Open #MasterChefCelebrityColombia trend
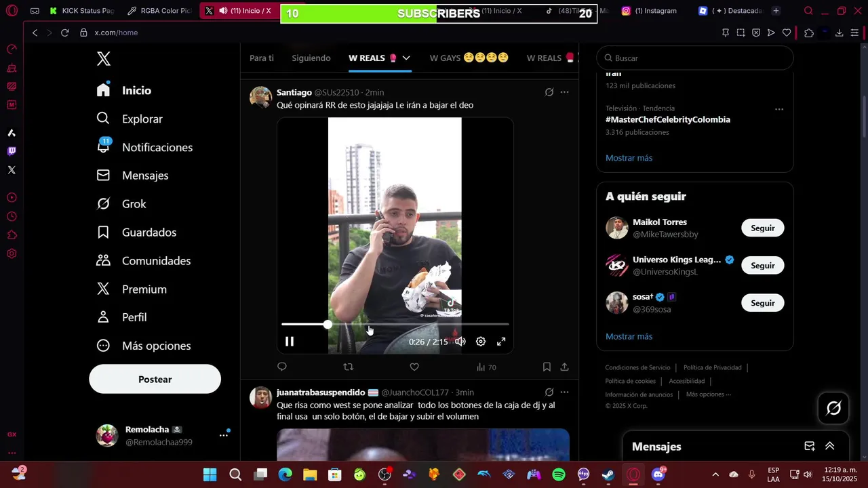Image resolution: width=868 pixels, height=488 pixels. (668, 119)
